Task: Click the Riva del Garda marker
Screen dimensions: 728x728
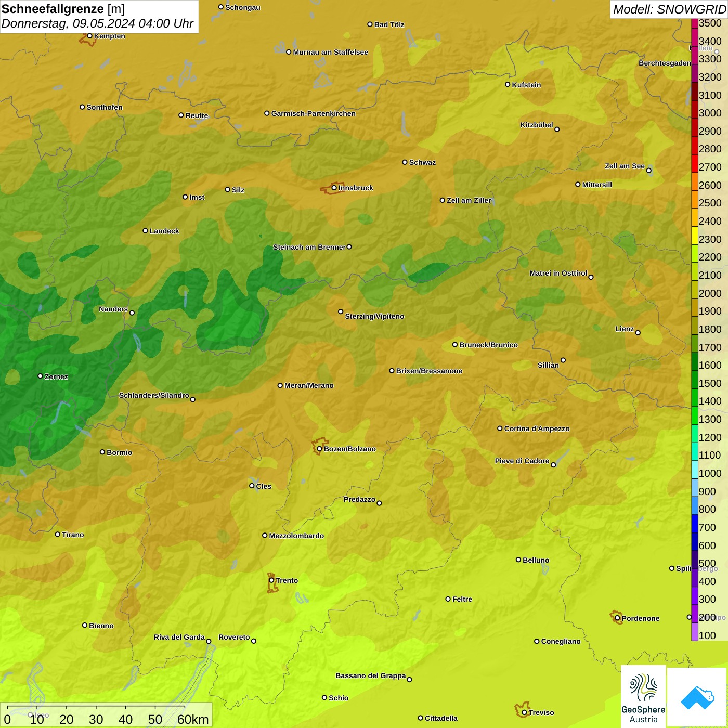Action: pyautogui.click(x=209, y=641)
